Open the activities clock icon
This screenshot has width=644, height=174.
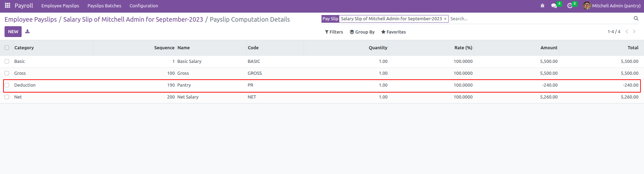point(570,6)
